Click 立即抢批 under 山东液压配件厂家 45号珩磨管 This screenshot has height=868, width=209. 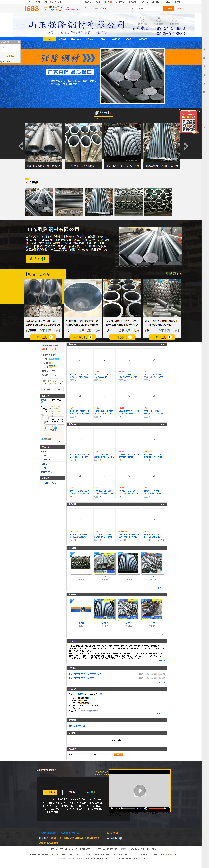(x=122, y=337)
